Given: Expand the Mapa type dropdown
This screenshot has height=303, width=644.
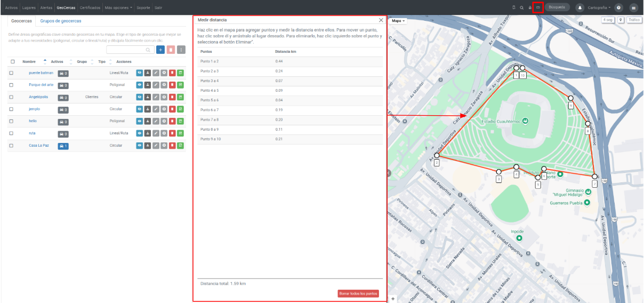Looking at the screenshot, I should point(398,21).
